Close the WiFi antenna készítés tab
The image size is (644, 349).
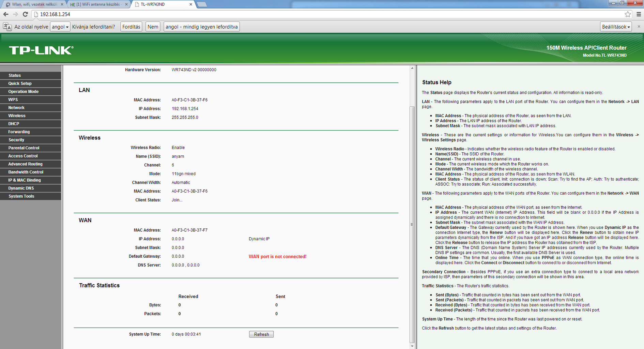[x=126, y=4]
